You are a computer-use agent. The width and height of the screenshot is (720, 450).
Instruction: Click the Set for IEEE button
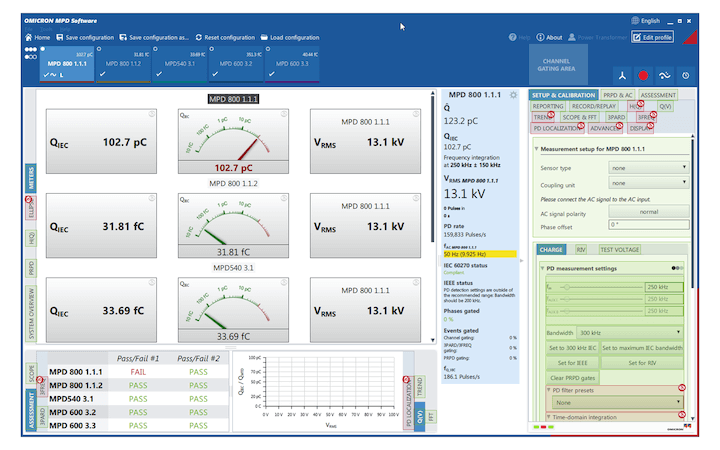pos(573,362)
